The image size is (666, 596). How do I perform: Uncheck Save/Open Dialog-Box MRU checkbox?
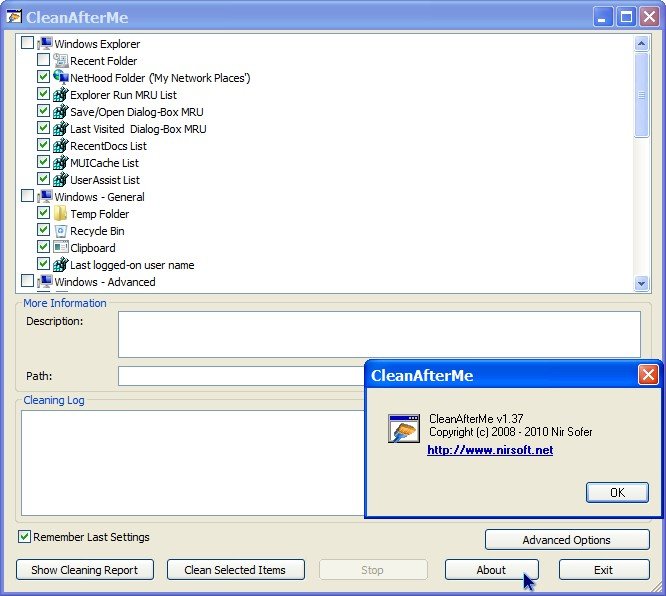(x=43, y=110)
